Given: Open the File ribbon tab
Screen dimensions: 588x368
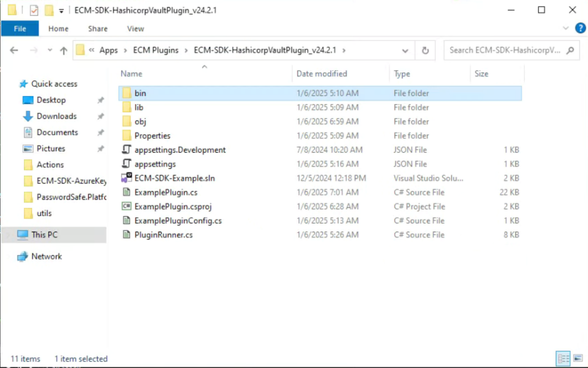Looking at the screenshot, I should 20,29.
